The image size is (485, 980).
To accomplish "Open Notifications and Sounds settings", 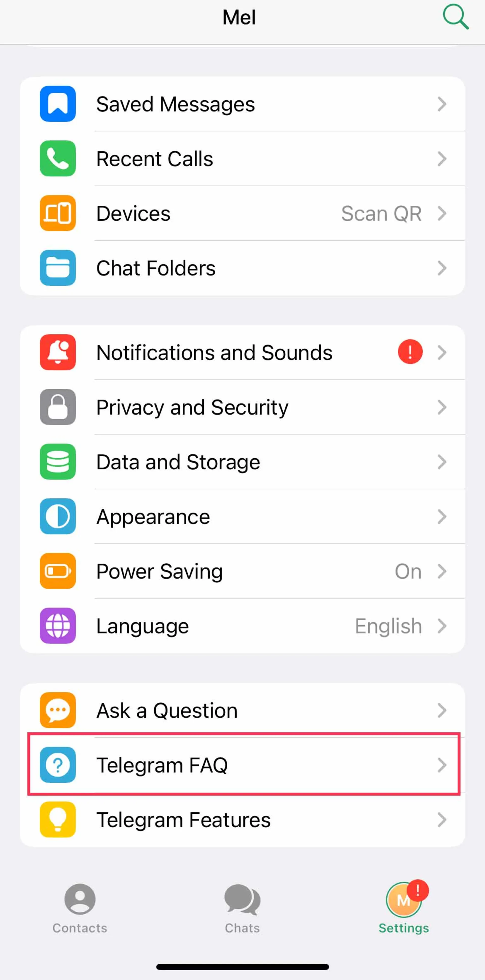I will coord(242,352).
